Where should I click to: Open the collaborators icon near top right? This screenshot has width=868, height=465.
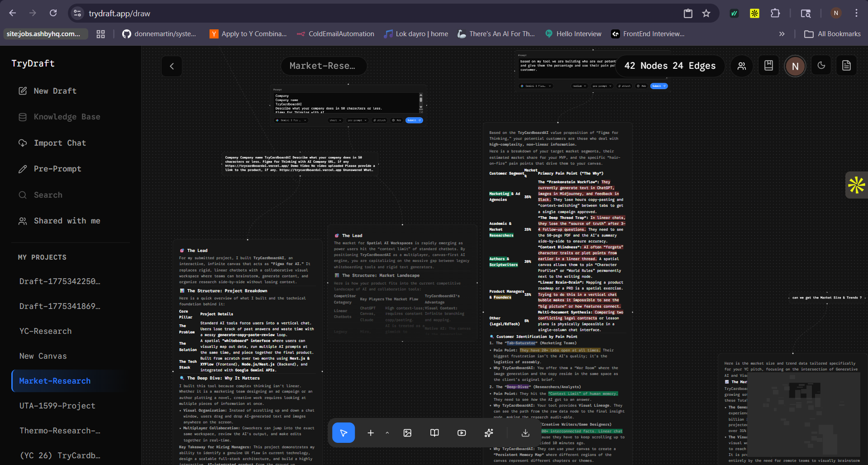[741, 66]
